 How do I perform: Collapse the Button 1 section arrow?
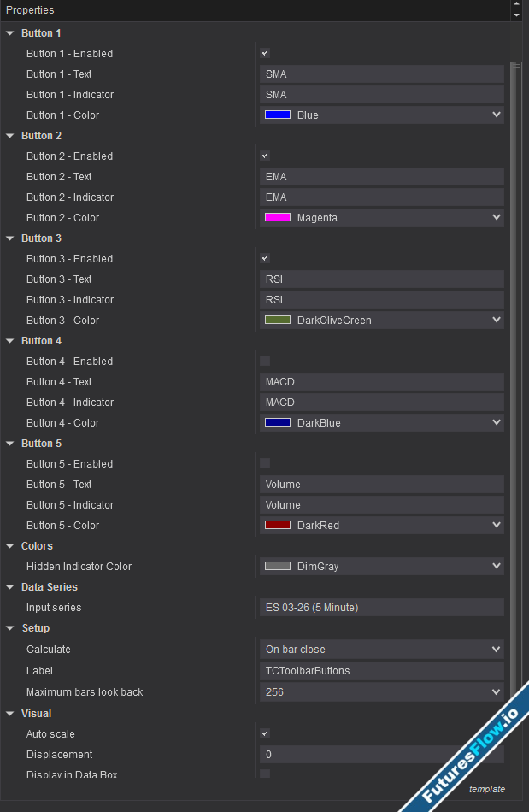point(10,33)
